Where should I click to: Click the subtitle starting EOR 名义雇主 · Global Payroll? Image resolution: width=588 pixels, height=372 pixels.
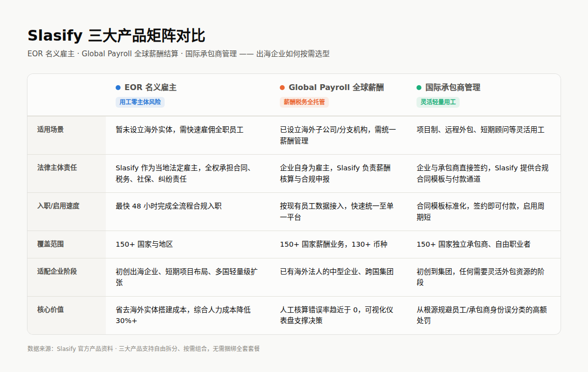[x=178, y=54]
